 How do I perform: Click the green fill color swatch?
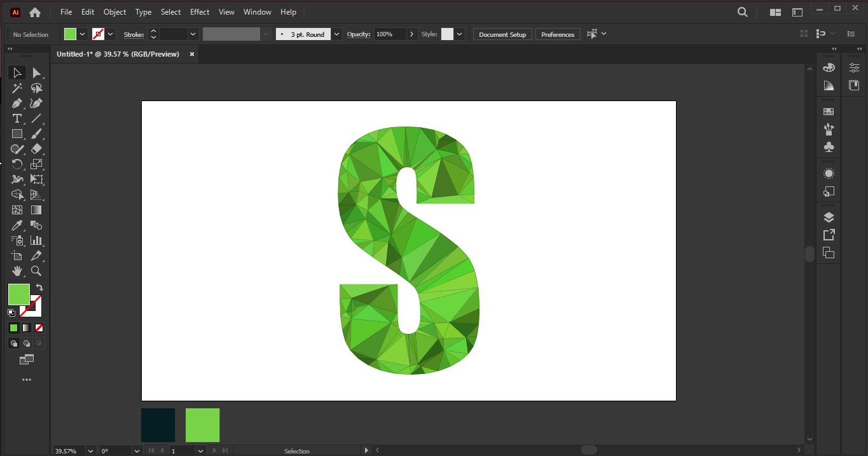coord(70,34)
